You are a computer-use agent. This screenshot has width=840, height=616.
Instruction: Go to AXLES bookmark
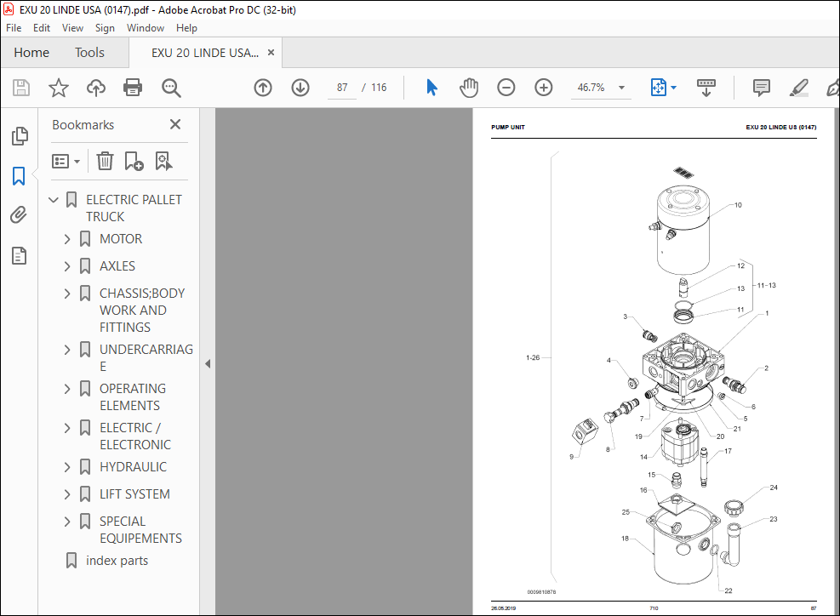pyautogui.click(x=117, y=266)
